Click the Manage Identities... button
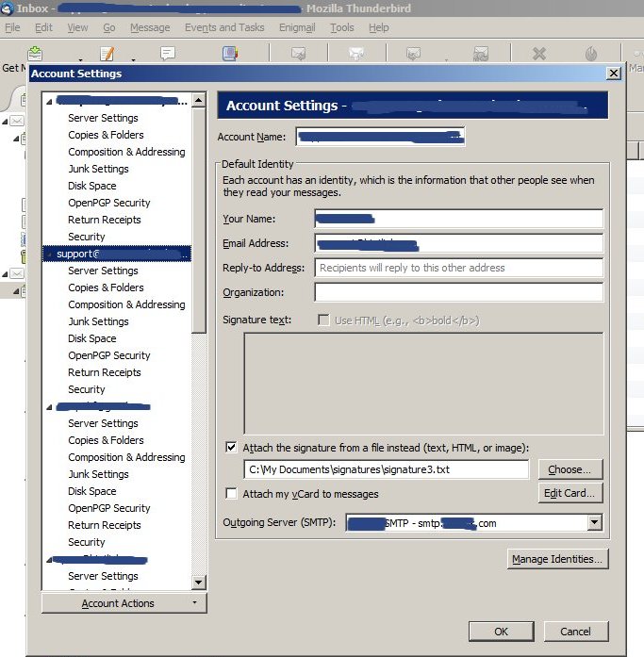The height and width of the screenshot is (657, 644). point(557,559)
